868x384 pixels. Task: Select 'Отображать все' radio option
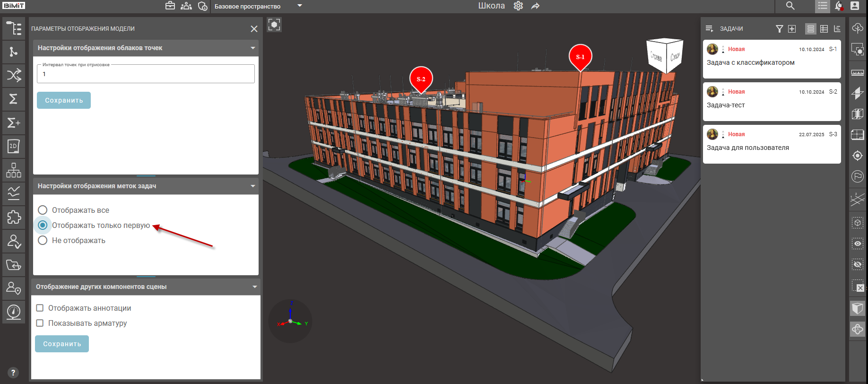click(x=43, y=210)
